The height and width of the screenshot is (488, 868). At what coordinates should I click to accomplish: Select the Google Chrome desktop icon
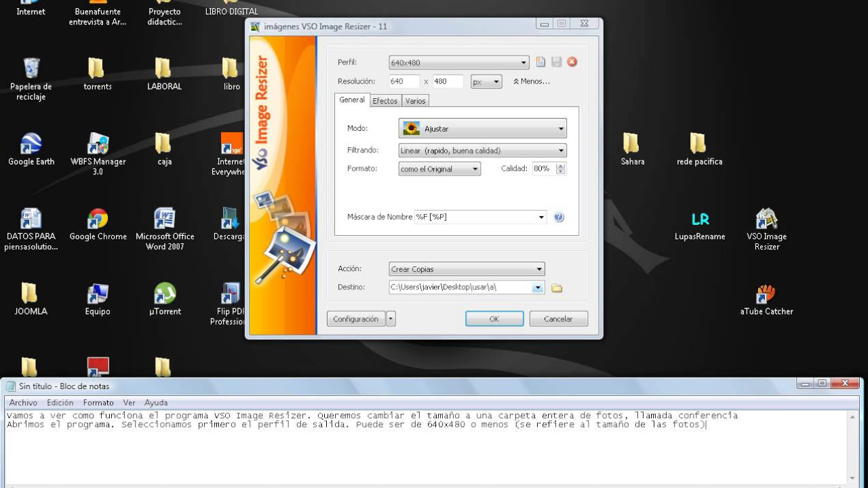[x=98, y=224]
